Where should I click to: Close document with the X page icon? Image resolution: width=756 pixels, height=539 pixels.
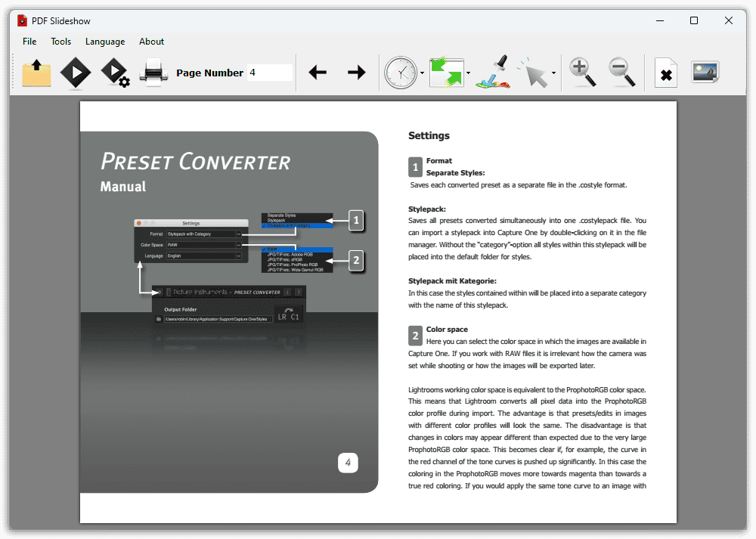point(666,73)
